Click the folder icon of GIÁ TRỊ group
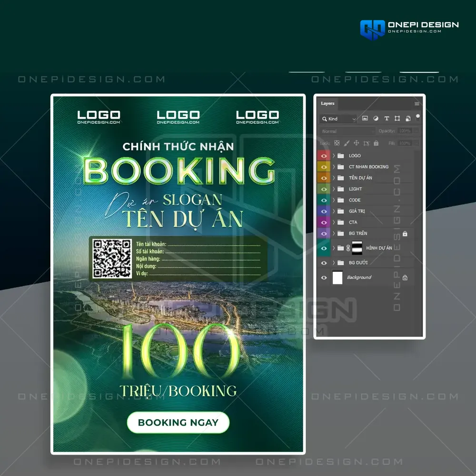Image resolution: width=476 pixels, height=476 pixels. [x=341, y=211]
